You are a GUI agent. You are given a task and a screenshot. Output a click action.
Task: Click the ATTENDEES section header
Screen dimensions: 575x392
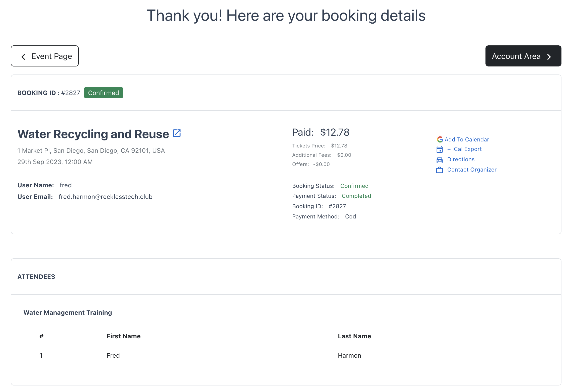[36, 277]
